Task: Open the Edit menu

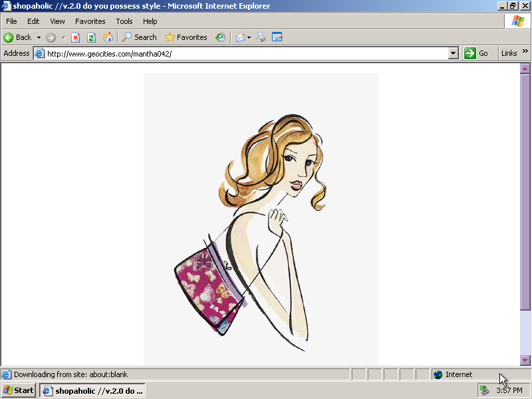Action: (33, 21)
